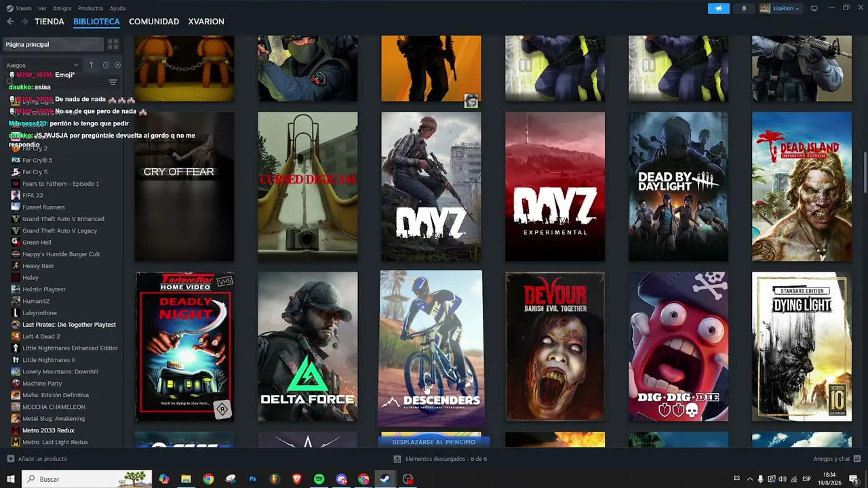Select Green Hell in the list

[37, 242]
